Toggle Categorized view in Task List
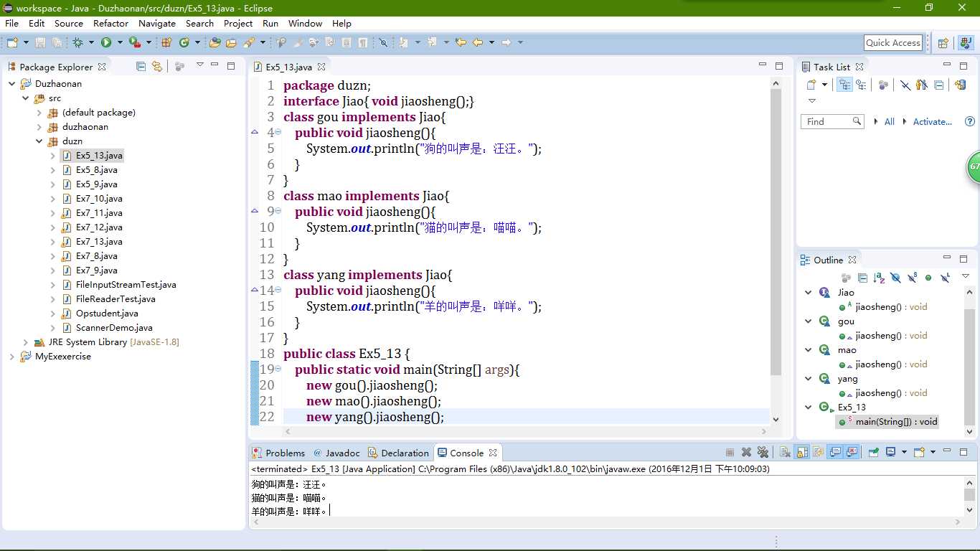The height and width of the screenshot is (551, 980). [844, 85]
